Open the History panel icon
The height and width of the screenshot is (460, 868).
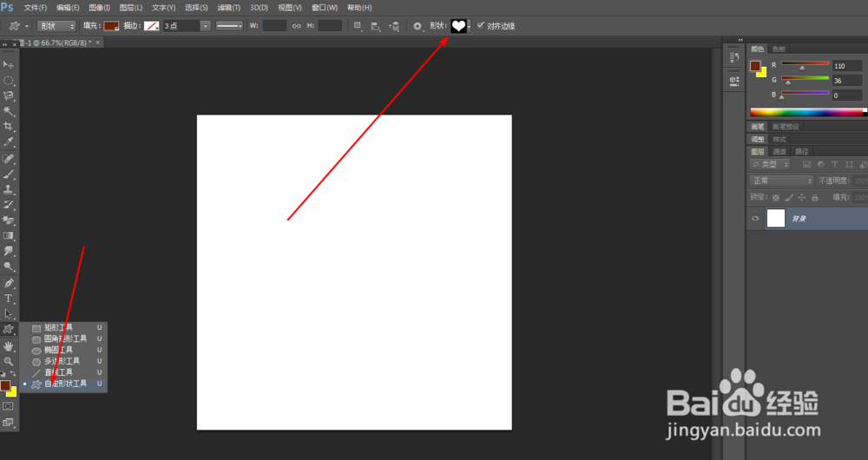(734, 57)
